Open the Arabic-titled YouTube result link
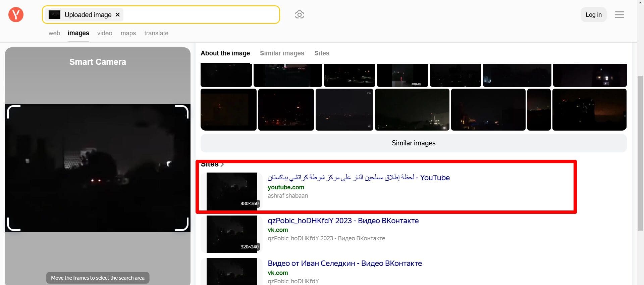Viewport: 644px width, 285px height. 359,178
